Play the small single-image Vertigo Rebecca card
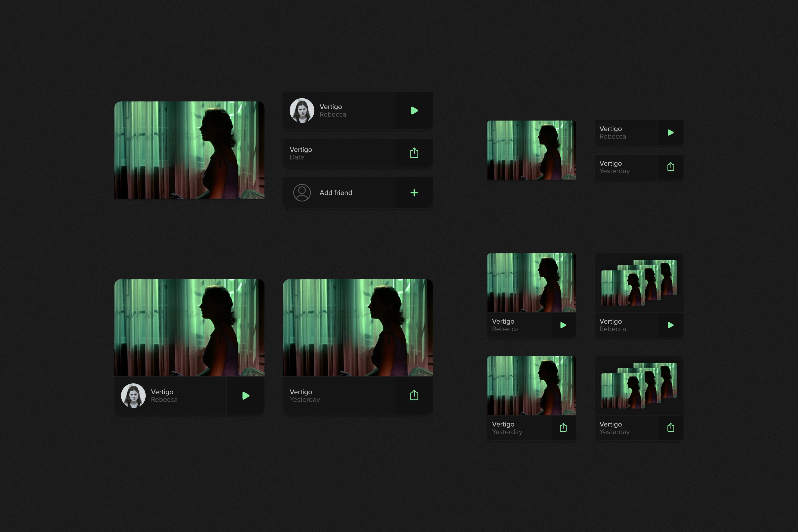This screenshot has width=798, height=532. (x=563, y=325)
